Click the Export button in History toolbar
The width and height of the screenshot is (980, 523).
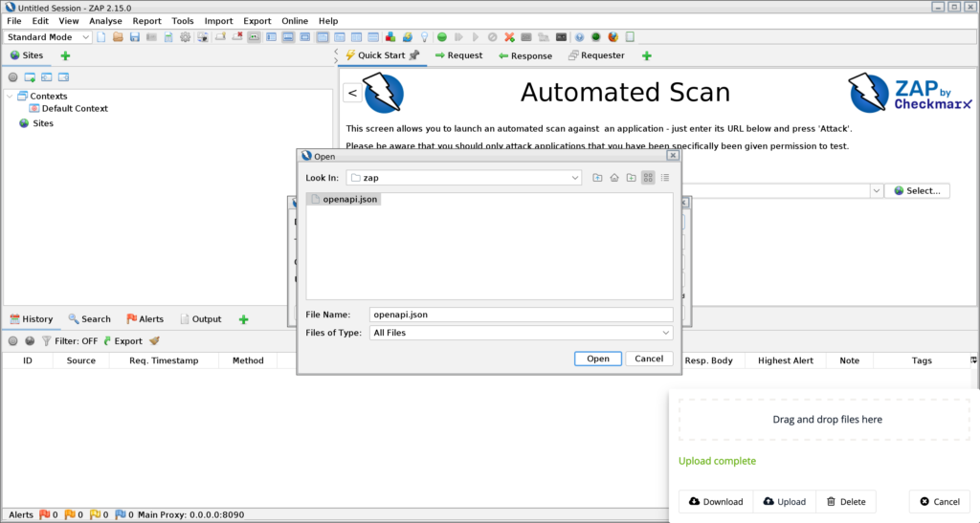pos(123,340)
